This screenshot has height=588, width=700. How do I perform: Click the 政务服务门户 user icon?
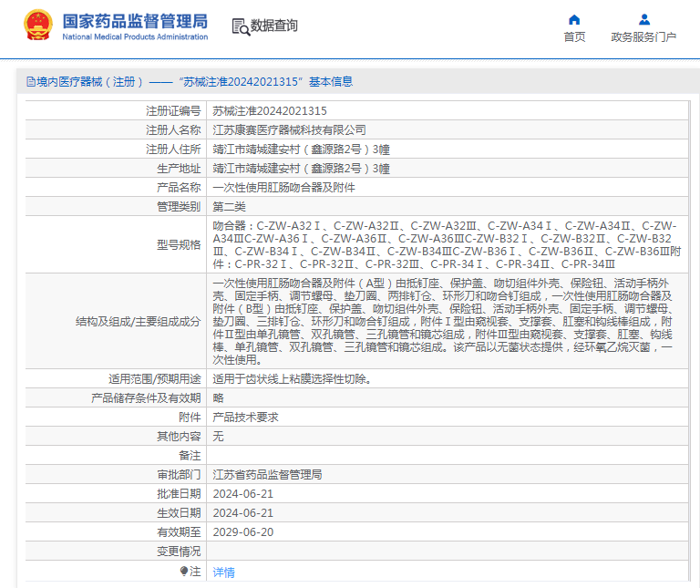point(643,20)
